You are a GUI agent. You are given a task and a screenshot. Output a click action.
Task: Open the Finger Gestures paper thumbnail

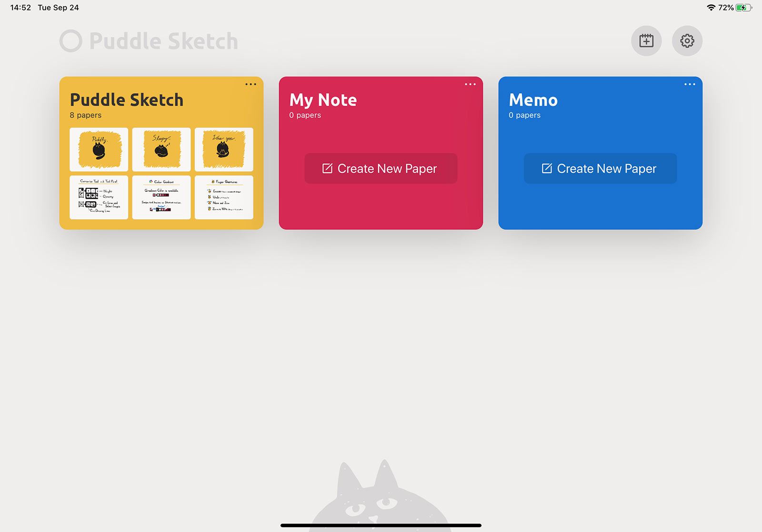pos(224,197)
